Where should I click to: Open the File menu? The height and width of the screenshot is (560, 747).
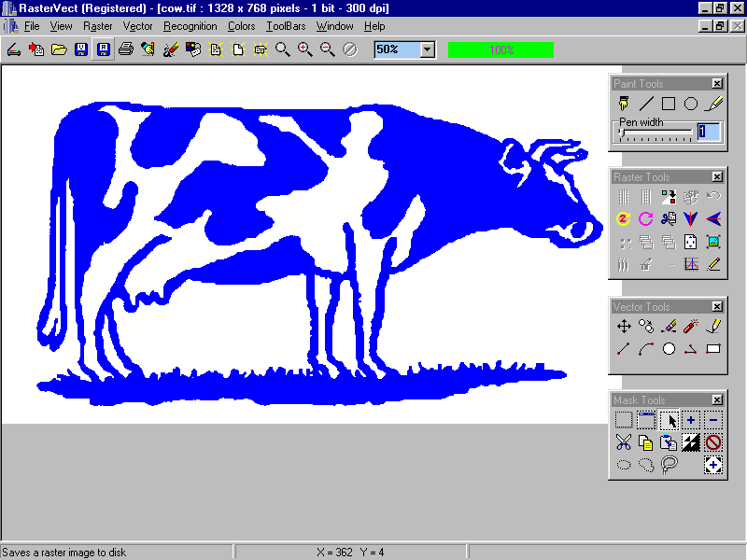(32, 26)
